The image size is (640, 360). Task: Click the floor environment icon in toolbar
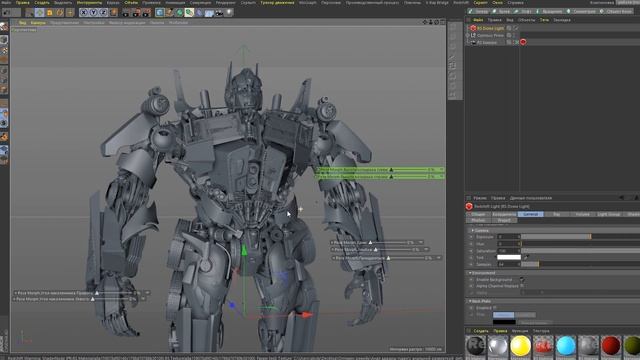[x=209, y=13]
